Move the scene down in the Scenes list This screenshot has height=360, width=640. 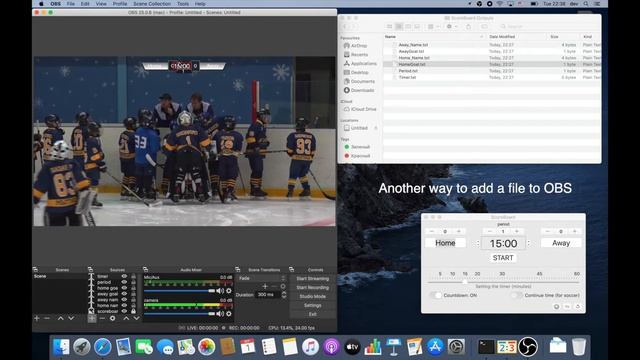pyautogui.click(x=71, y=318)
